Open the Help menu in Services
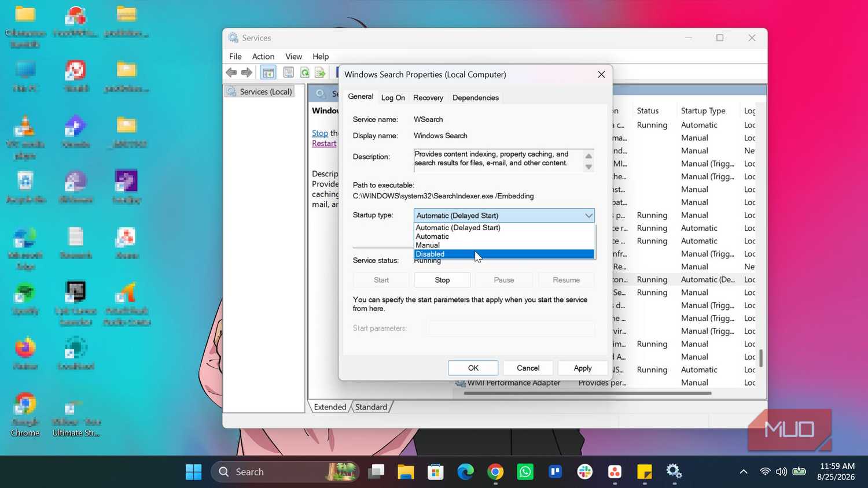Image resolution: width=868 pixels, height=488 pixels. (x=321, y=56)
